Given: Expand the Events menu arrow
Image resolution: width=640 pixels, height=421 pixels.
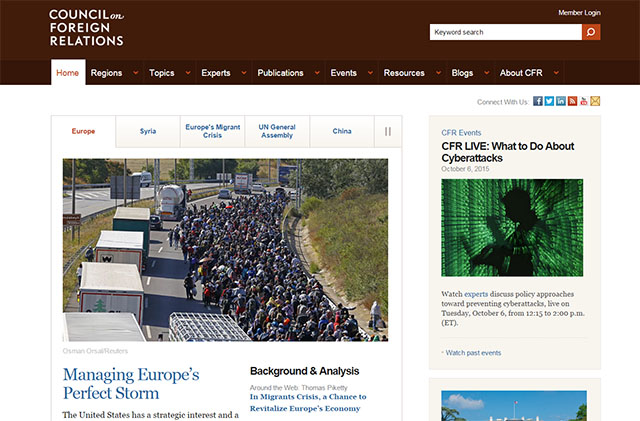Looking at the screenshot, I should tap(370, 73).
